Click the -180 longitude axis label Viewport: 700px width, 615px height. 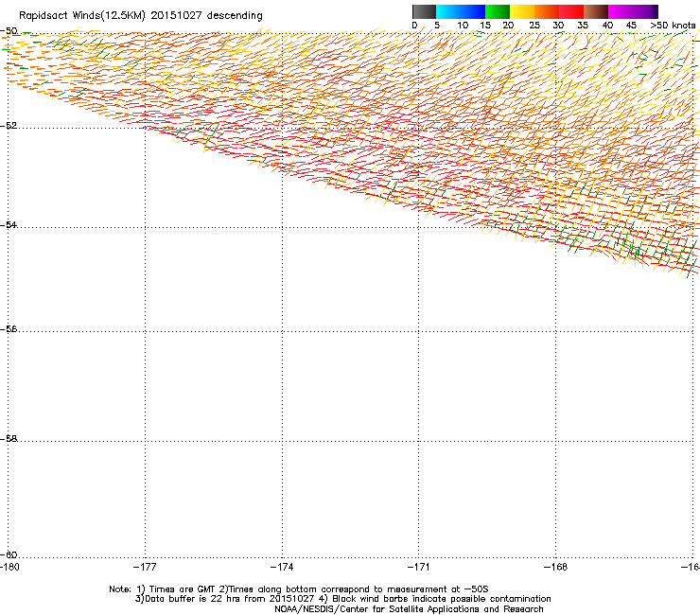coord(9,567)
